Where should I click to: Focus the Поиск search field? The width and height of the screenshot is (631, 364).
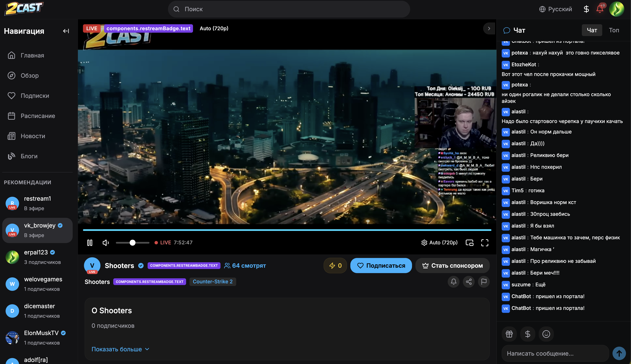point(289,9)
